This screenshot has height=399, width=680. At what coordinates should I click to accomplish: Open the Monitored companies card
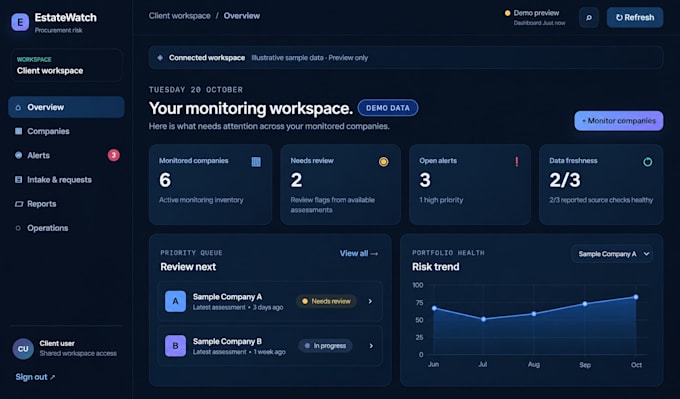pos(210,184)
